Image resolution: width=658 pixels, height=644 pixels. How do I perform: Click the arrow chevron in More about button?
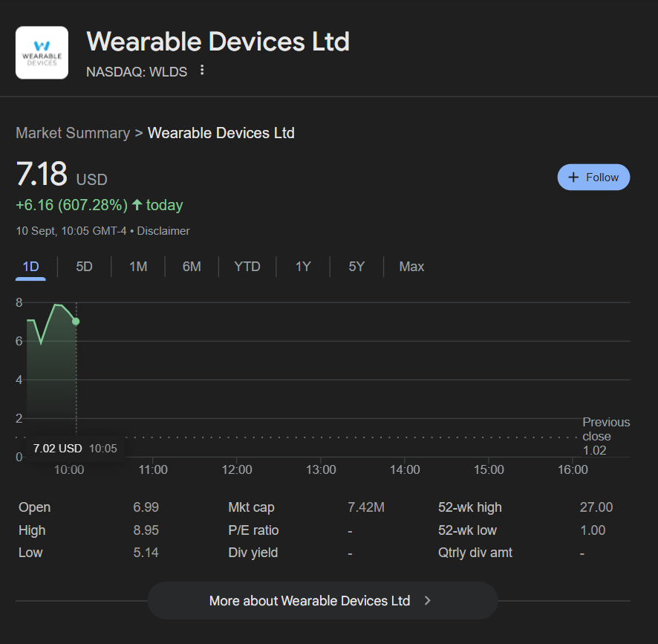coord(427,601)
